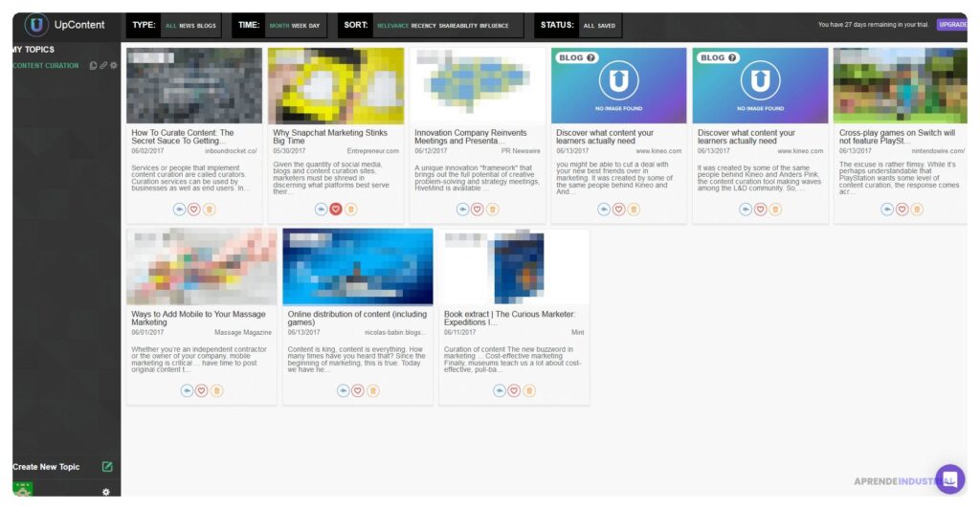Share the Innovation Company Reinvents Meetings article
Screen dimensions: 980x509
(x=462, y=210)
